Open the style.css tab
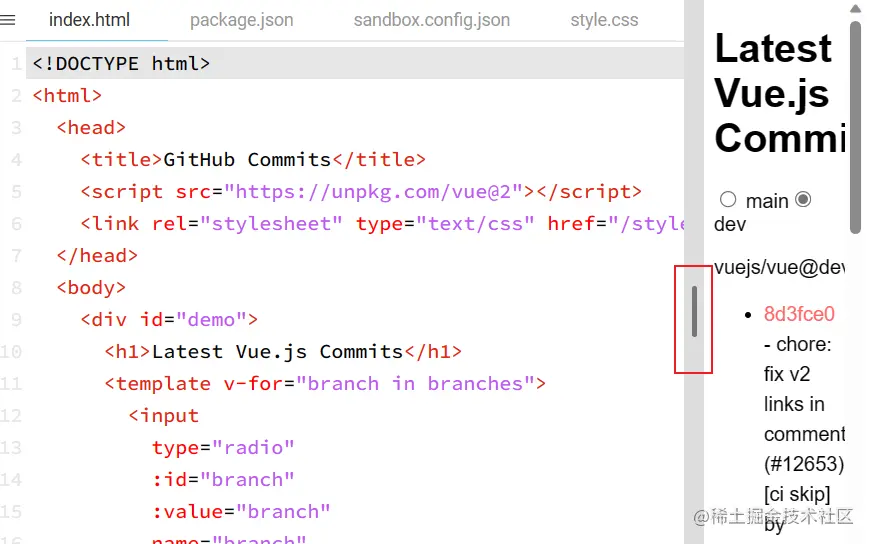The height and width of the screenshot is (544, 871). coord(604,20)
